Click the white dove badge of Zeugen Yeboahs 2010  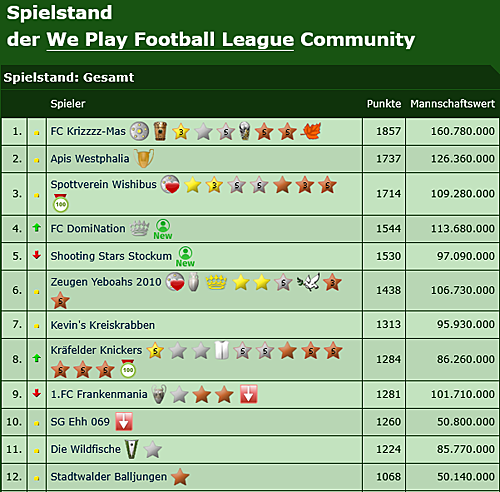[x=308, y=282]
